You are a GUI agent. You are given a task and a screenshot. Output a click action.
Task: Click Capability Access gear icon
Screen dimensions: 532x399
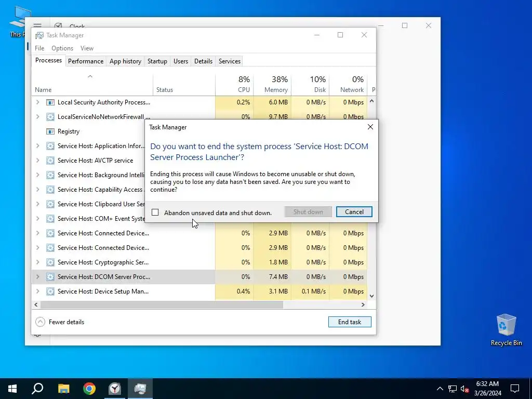(50, 190)
